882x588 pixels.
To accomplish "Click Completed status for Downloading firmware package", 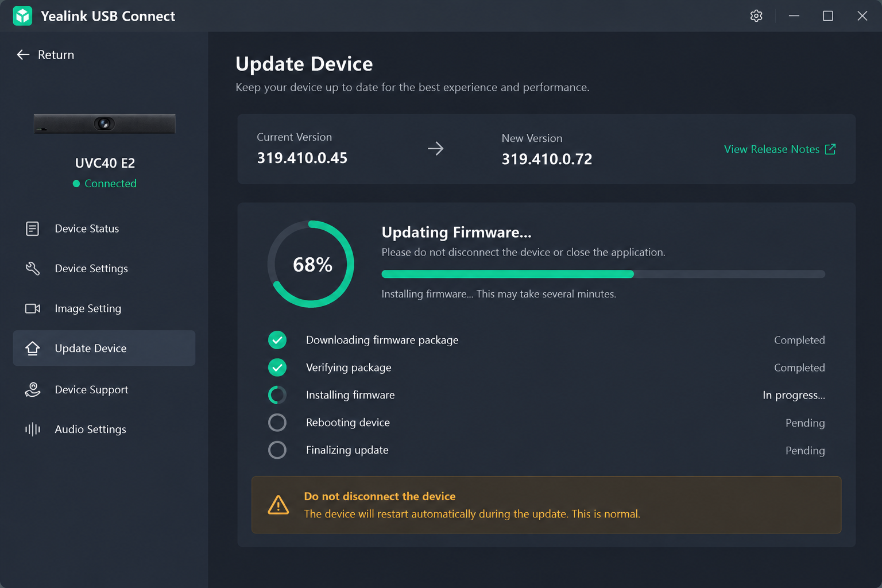I will [x=799, y=340].
